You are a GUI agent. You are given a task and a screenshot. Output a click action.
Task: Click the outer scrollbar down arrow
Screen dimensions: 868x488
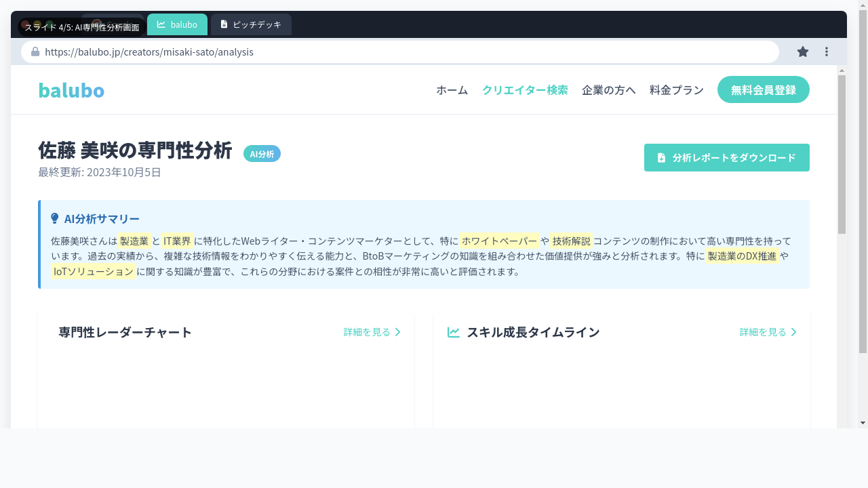[x=863, y=422]
